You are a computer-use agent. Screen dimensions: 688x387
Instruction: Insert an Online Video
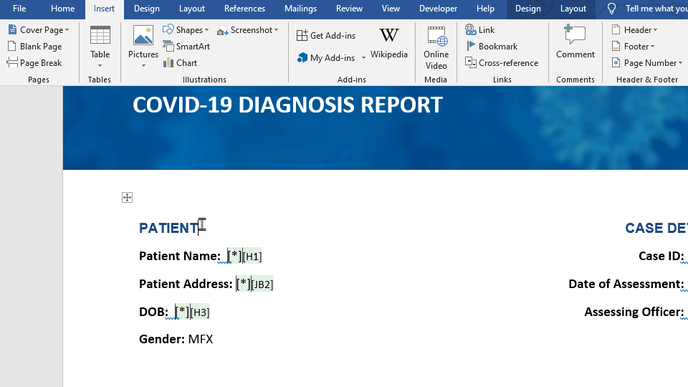pos(436,47)
